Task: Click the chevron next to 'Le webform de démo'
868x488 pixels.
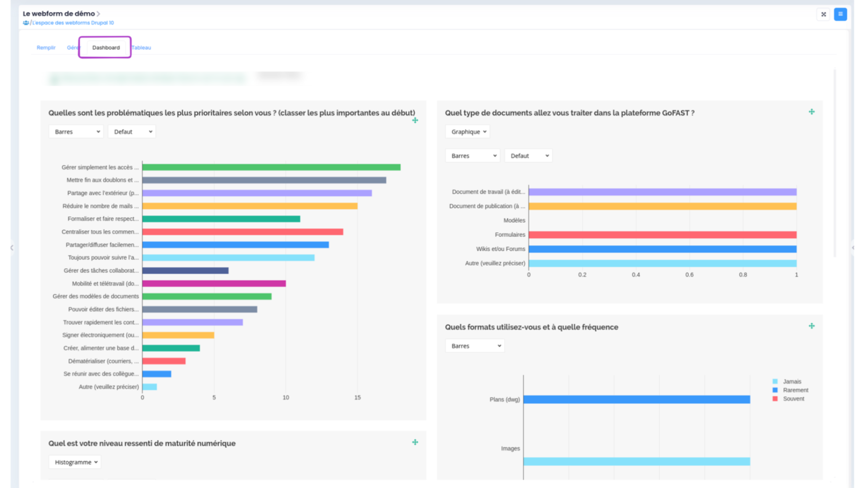Action: pos(98,14)
